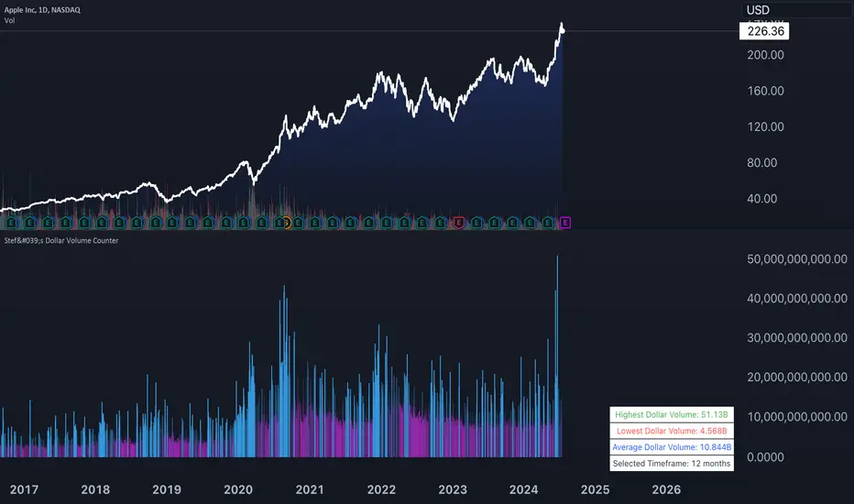This screenshot has height=504, width=854.
Task: Click the Average Dollar Volume cell
Action: pyautogui.click(x=672, y=447)
